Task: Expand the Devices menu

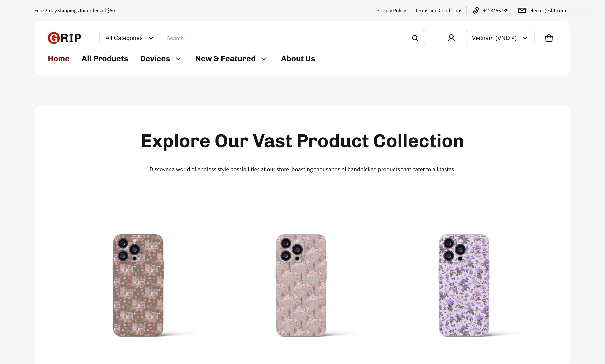Action: [160, 59]
